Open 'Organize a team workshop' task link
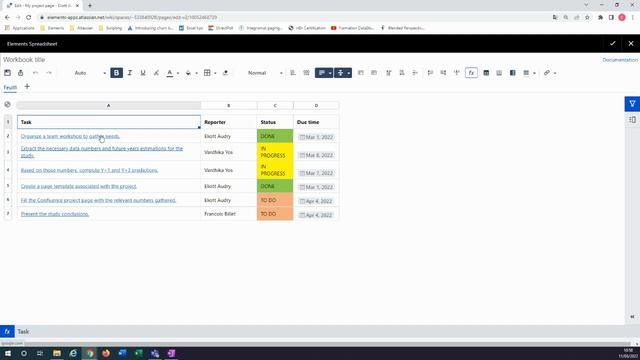The width and height of the screenshot is (640, 360). 70,136
